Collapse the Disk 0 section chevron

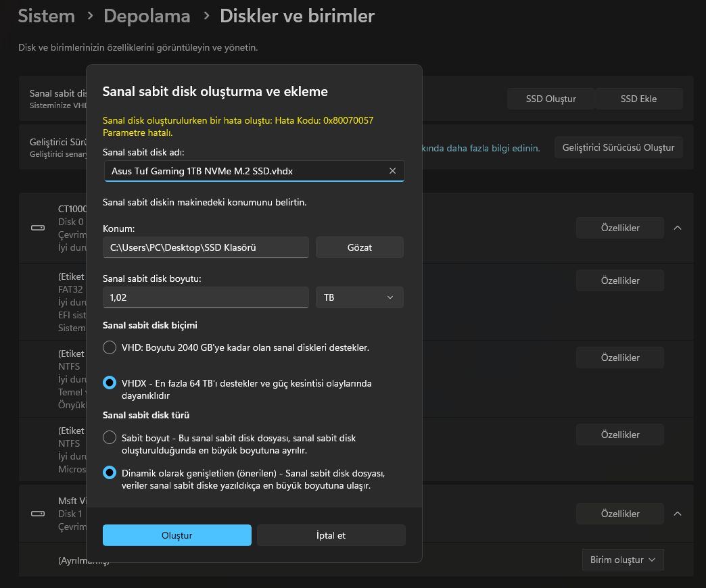tap(678, 228)
